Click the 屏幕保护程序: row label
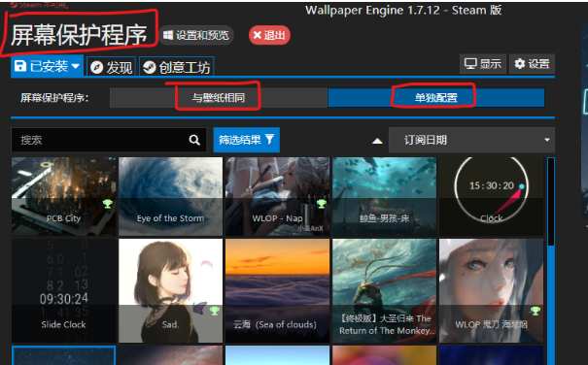The image size is (588, 365). 54,98
